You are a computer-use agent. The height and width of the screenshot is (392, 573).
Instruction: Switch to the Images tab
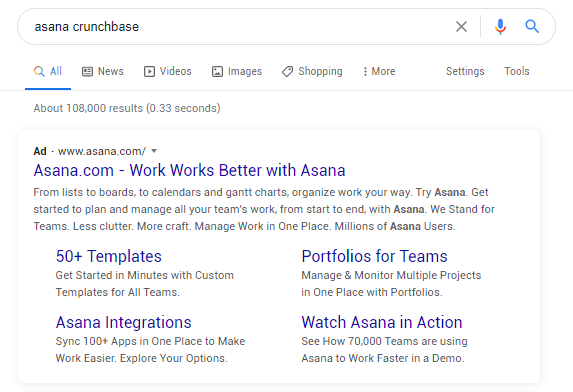(x=237, y=71)
